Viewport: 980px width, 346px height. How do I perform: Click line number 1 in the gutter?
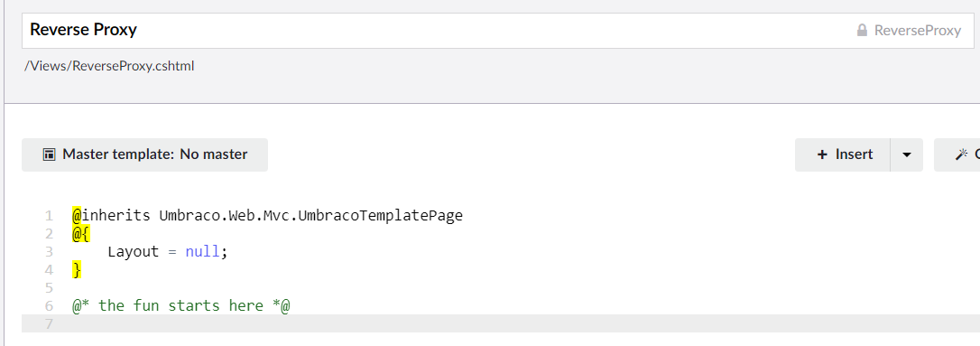(49, 217)
